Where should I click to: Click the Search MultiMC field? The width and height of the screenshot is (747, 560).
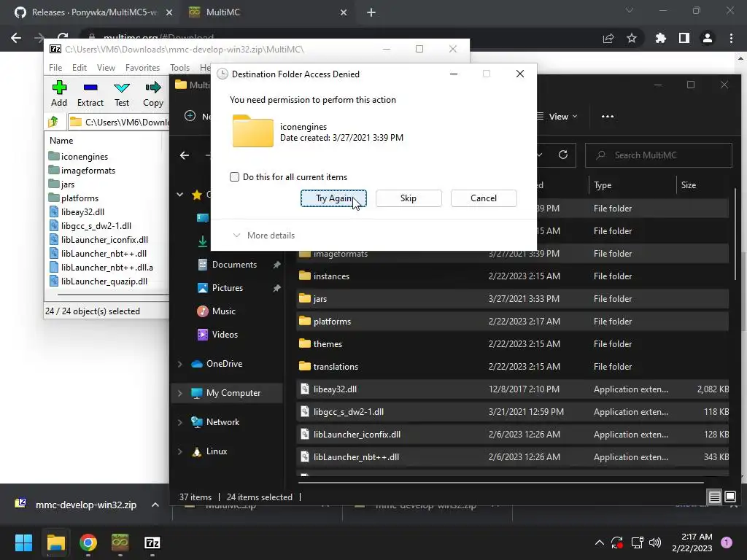pos(659,155)
